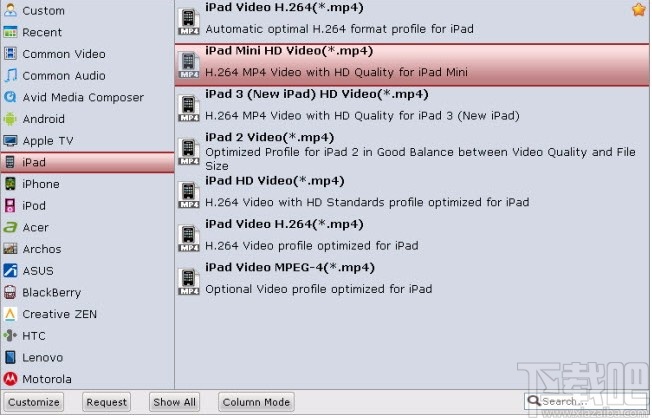This screenshot has height=418, width=652.
Task: Click the Common Video film icon
Action: [10, 54]
